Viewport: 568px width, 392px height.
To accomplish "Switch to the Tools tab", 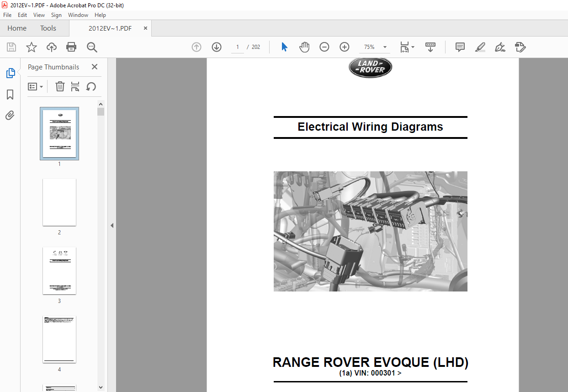I will pyautogui.click(x=48, y=28).
